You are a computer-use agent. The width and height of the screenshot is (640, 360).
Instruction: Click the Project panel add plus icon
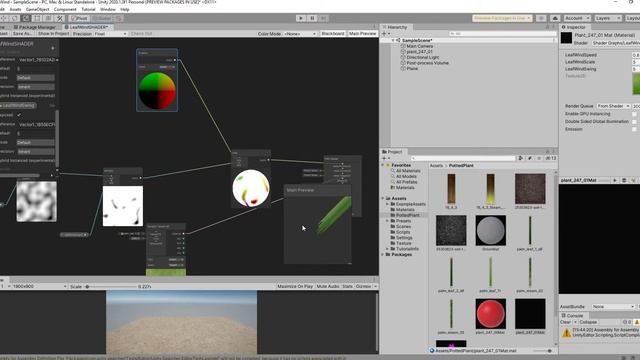tap(384, 158)
